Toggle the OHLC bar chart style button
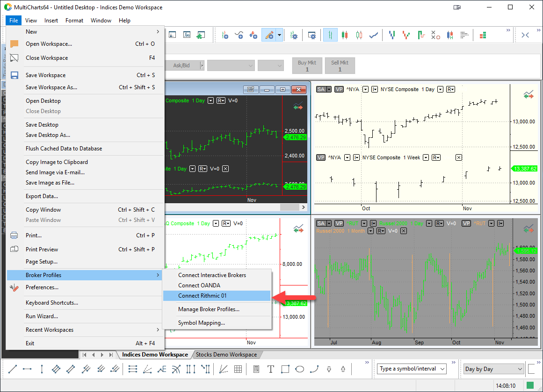This screenshot has width=543, height=392. 331,35
